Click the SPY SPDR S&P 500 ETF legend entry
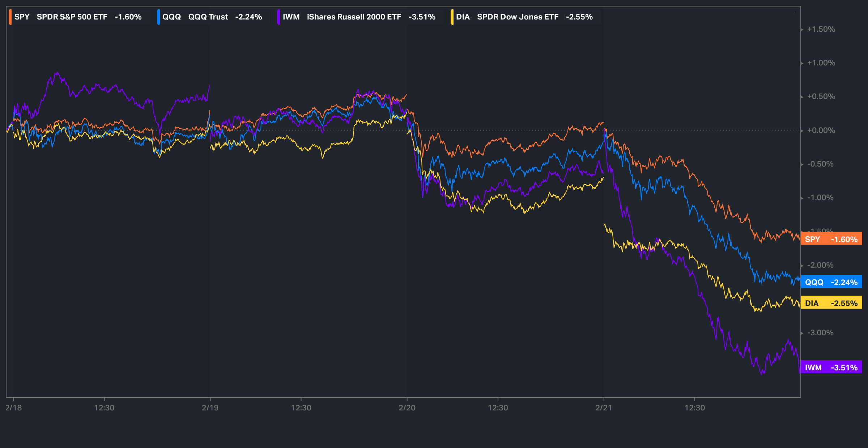 [78, 17]
